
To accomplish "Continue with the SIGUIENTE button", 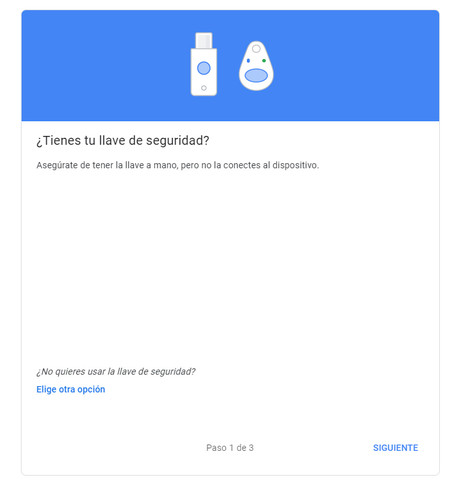I will click(395, 448).
